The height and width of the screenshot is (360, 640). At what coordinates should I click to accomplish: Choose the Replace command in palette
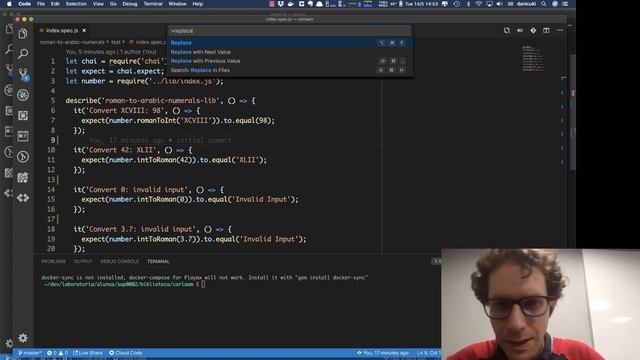click(x=289, y=43)
